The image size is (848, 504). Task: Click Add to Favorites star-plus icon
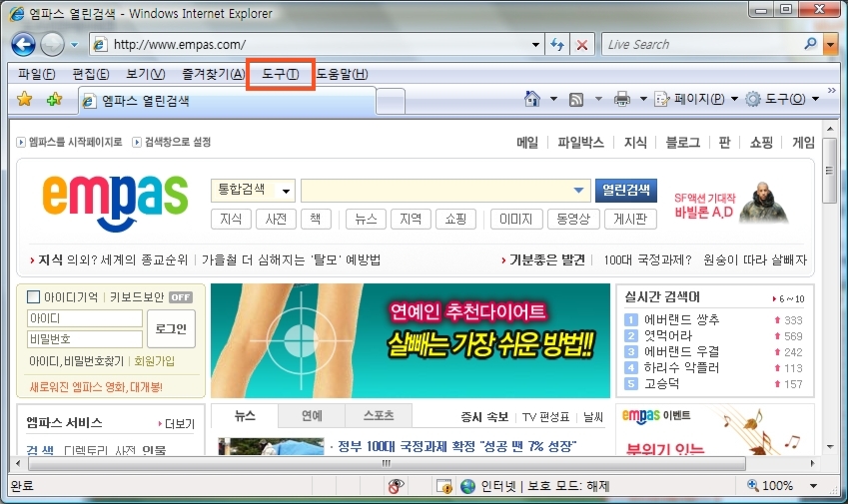54,99
